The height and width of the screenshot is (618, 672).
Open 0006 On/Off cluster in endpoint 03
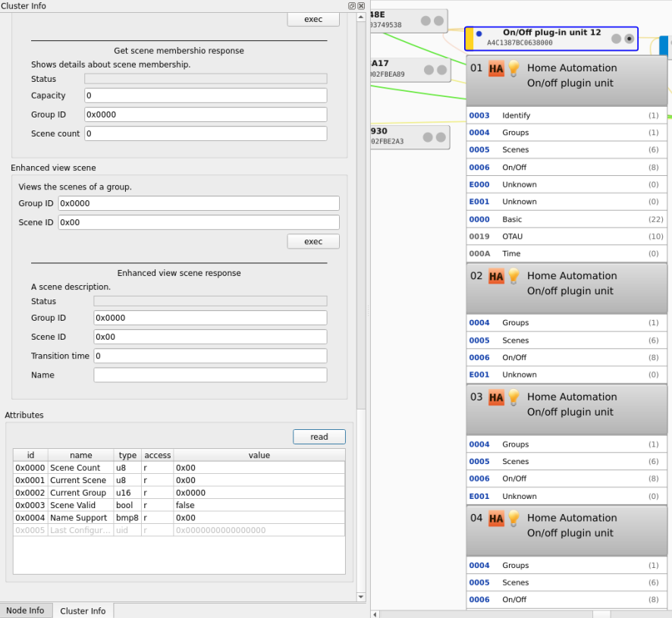(567, 478)
